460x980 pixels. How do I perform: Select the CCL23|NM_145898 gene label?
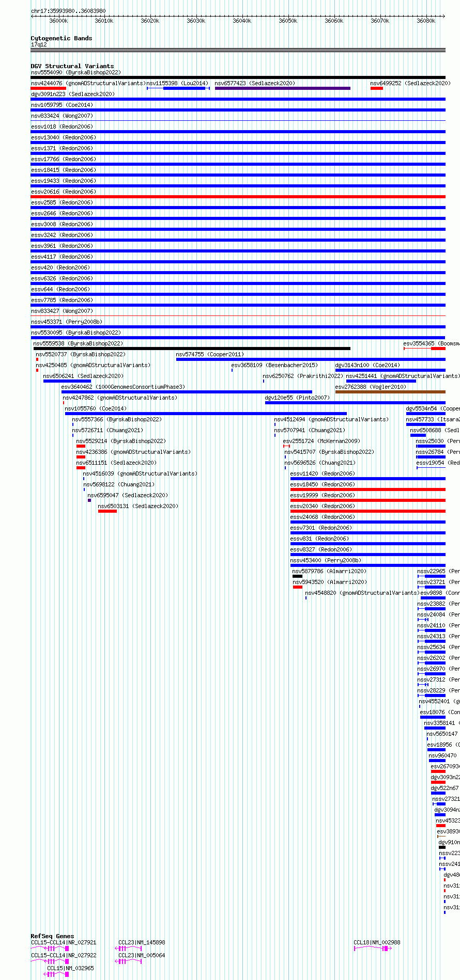pos(142,942)
